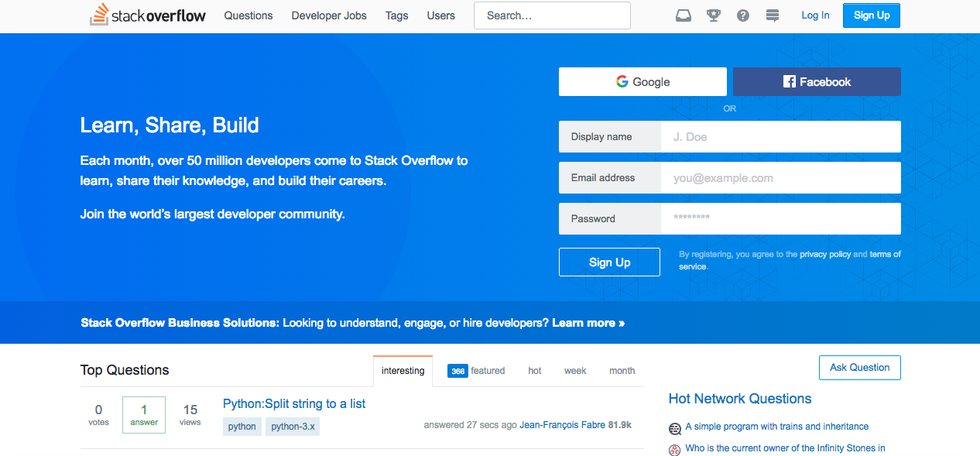The width and height of the screenshot is (980, 456).
Task: Click the 'Learn, Share, Build' headline
Action: pos(170,125)
